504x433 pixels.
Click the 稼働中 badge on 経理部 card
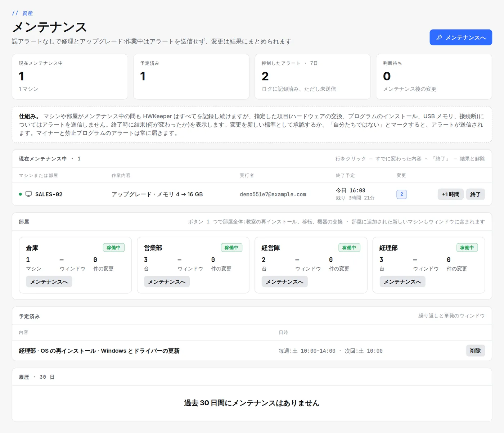467,248
